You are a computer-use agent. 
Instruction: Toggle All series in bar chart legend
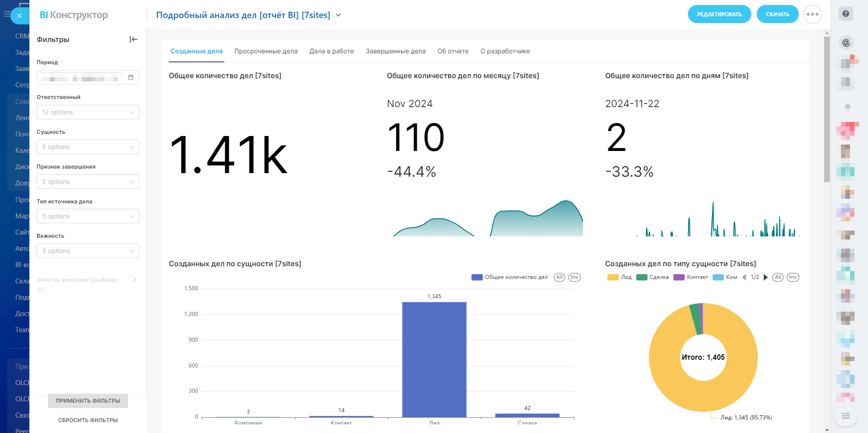pyautogui.click(x=560, y=278)
